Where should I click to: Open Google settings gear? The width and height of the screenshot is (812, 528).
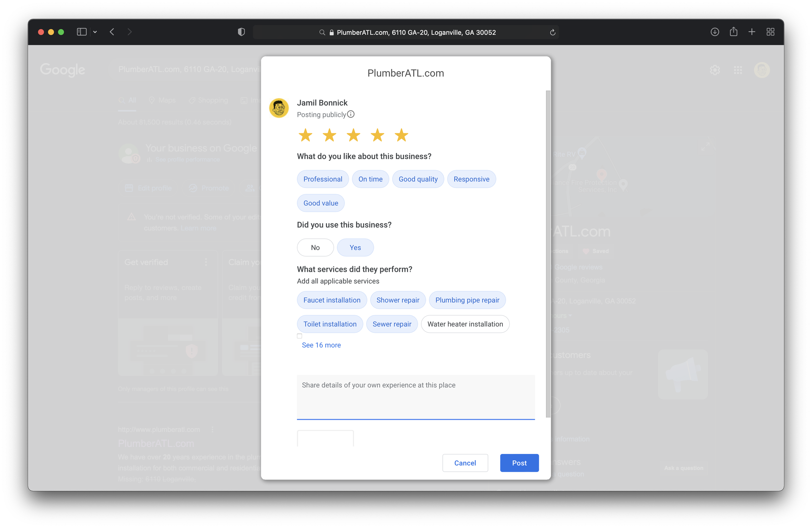(x=715, y=70)
